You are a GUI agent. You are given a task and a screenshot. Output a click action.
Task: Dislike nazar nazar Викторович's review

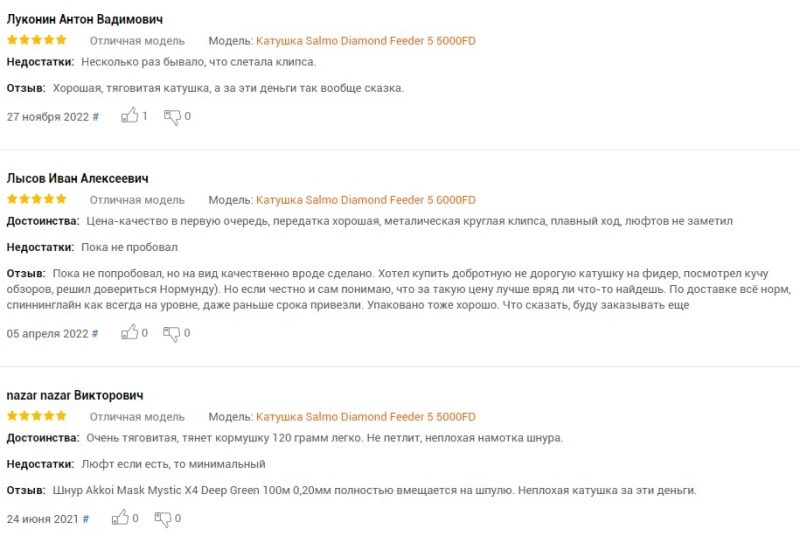click(163, 518)
